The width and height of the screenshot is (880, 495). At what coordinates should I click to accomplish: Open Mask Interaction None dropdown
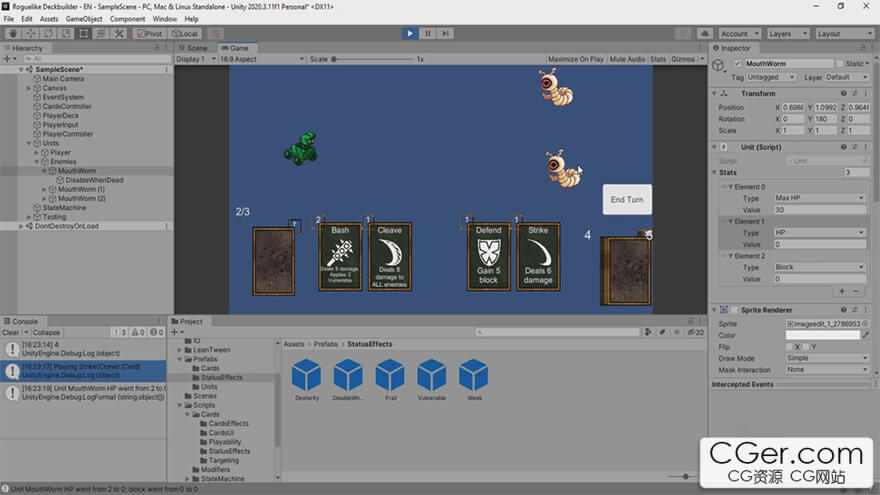[x=825, y=369]
